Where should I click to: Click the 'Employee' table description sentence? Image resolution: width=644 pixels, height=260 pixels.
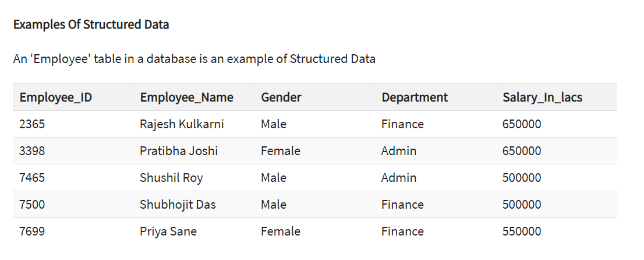click(194, 59)
